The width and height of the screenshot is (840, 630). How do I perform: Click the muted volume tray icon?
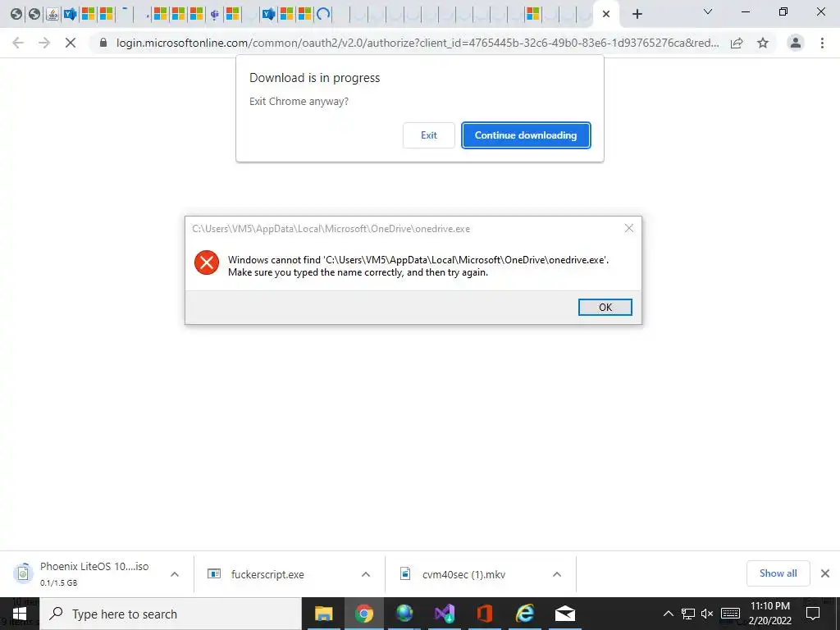(x=707, y=614)
